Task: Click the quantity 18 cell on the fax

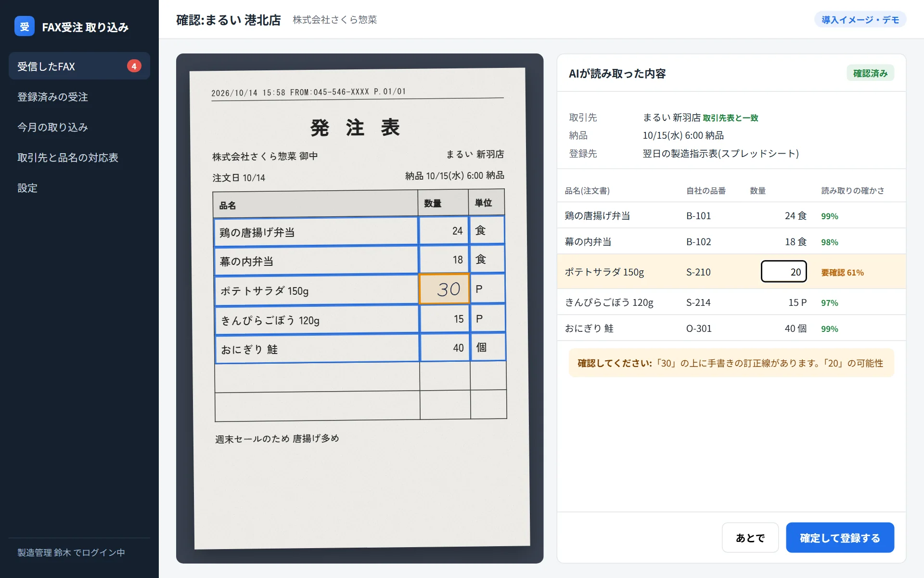Action: coord(443,260)
